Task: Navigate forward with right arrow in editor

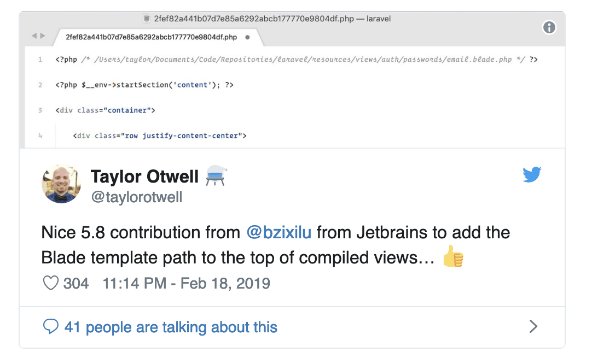Action: (x=43, y=36)
